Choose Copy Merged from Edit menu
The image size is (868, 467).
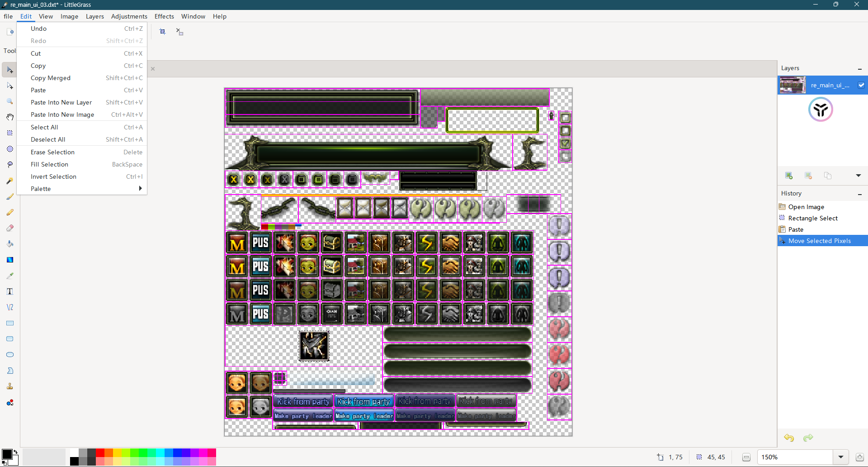click(82, 78)
